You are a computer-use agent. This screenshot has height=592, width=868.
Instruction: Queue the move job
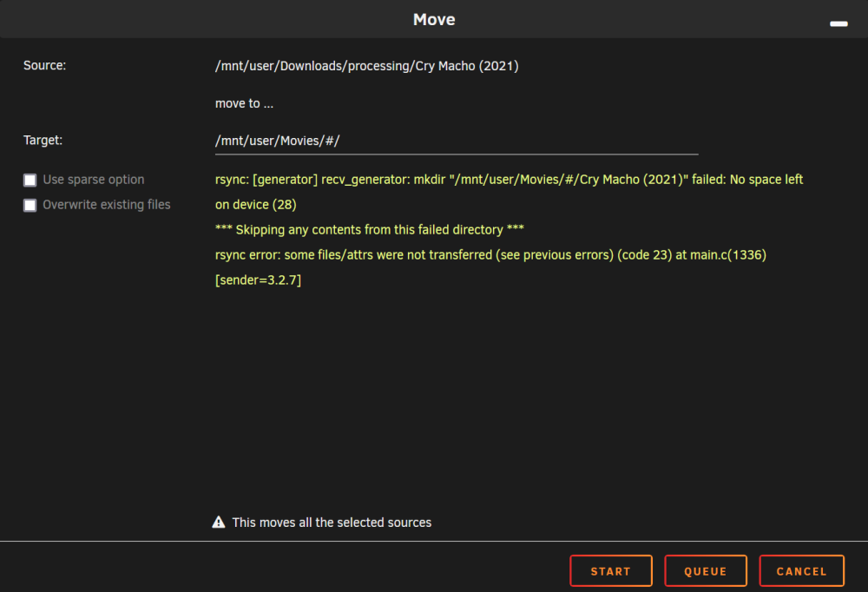pyautogui.click(x=705, y=571)
